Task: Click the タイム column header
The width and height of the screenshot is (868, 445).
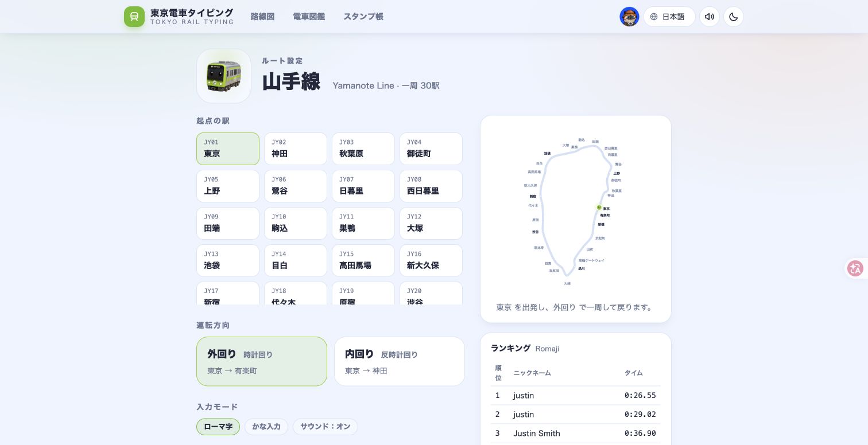Action: (634, 373)
